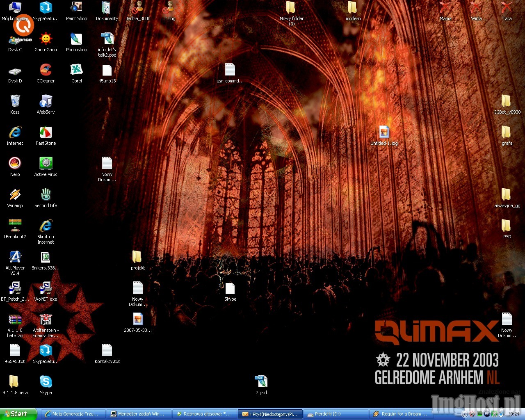The width and height of the screenshot is (525, 420).
Task: Launch Nero burning software icon
Action: pos(15,167)
